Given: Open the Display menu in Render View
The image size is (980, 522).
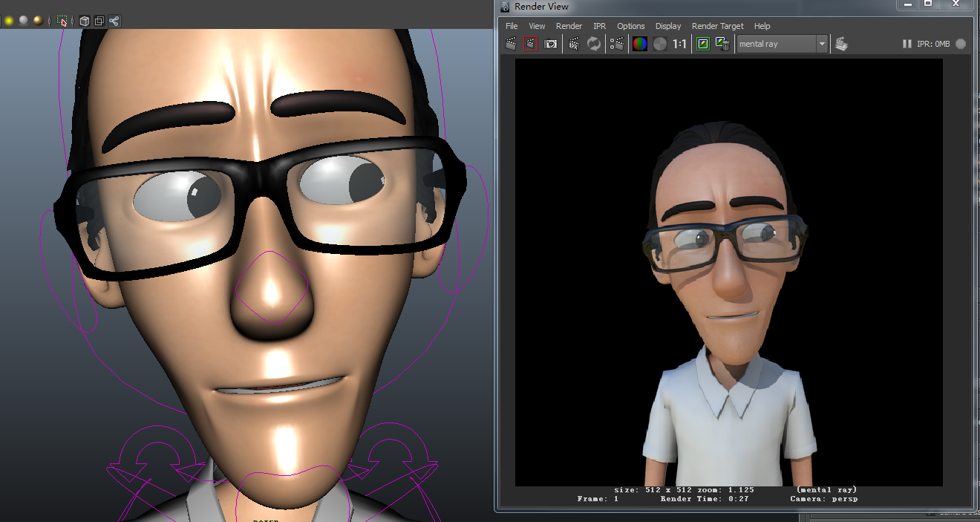Looking at the screenshot, I should 668,26.
